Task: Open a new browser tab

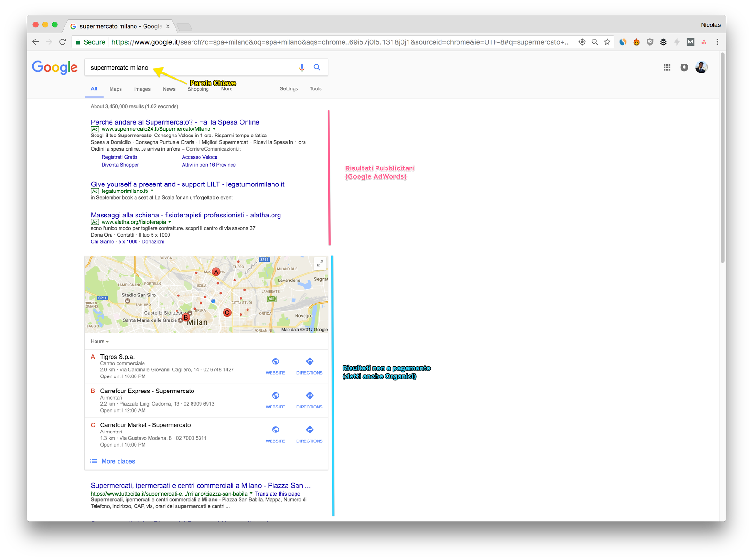Action: [184, 26]
